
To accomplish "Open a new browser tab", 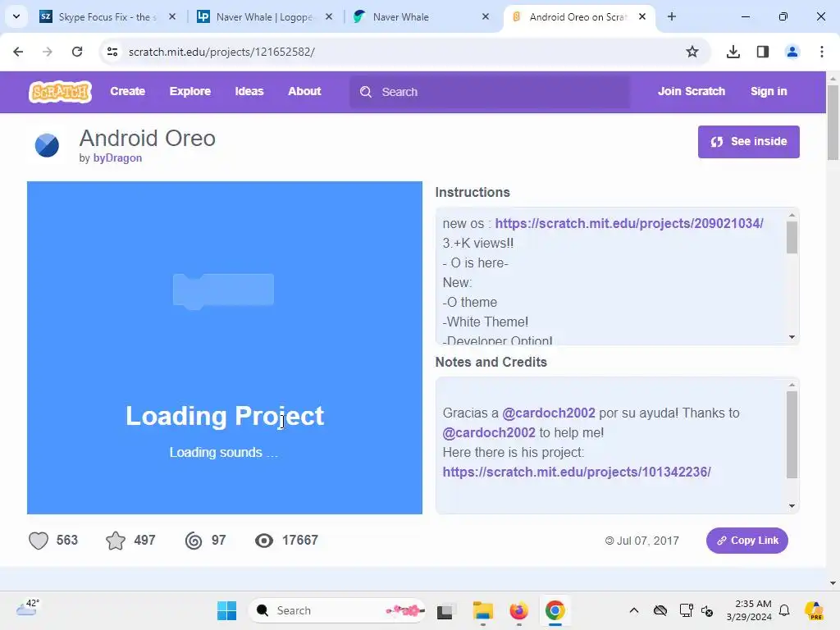I will point(672,16).
